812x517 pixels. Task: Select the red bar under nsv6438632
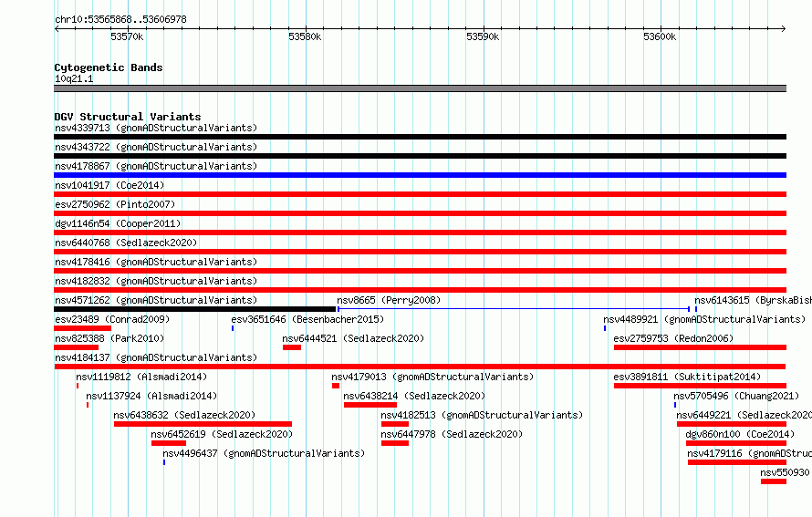click(203, 424)
